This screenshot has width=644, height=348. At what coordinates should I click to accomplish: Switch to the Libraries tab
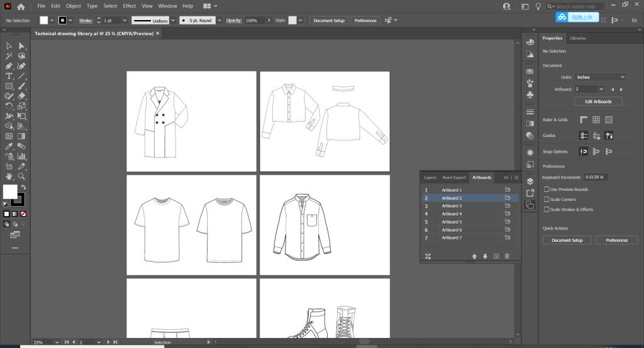pyautogui.click(x=578, y=38)
